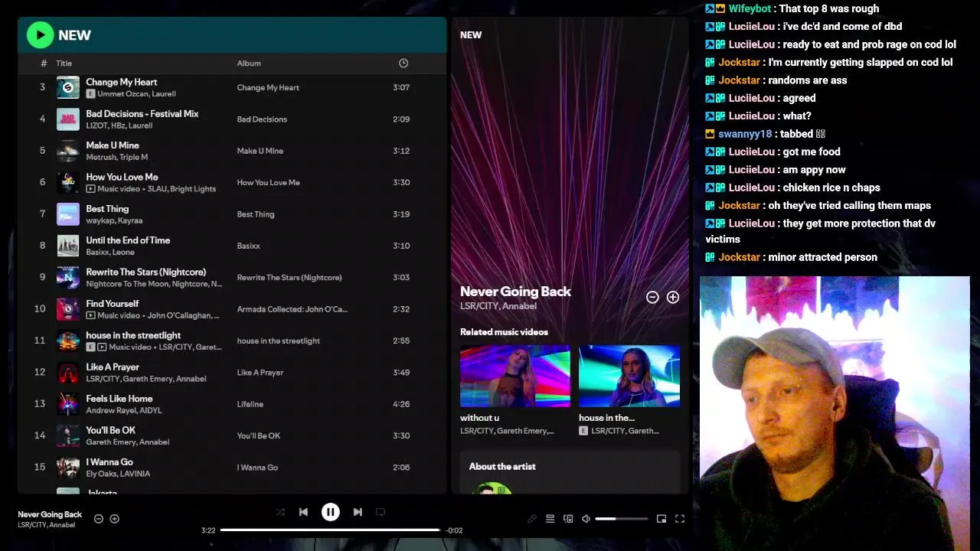Image resolution: width=980 pixels, height=551 pixels.
Task: Toggle the -0:02 remaining time display
Action: (x=455, y=530)
